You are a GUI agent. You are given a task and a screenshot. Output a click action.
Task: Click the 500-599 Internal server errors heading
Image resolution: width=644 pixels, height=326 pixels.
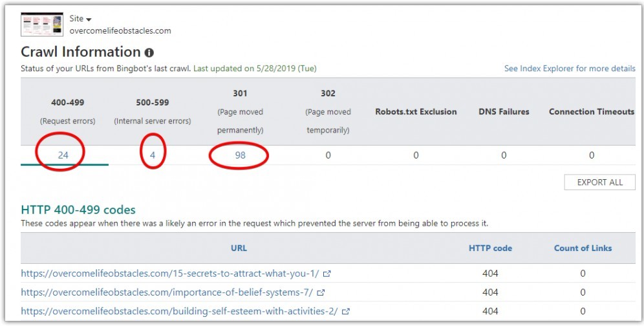(x=153, y=111)
